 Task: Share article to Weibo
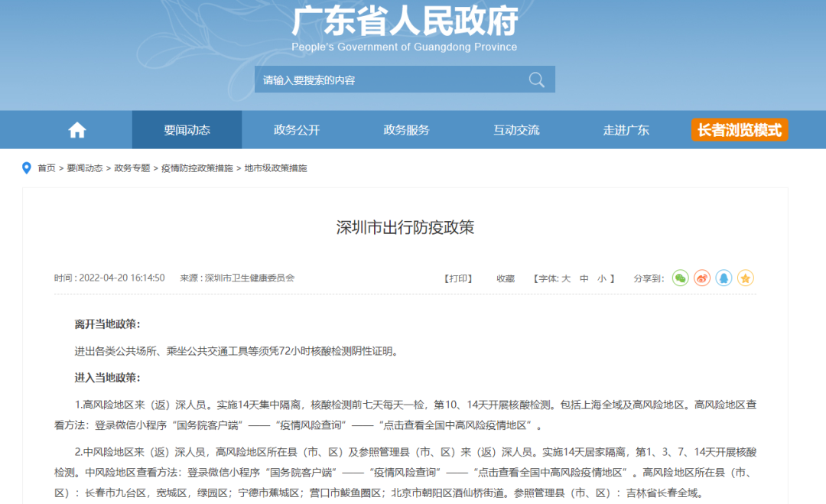tap(702, 278)
